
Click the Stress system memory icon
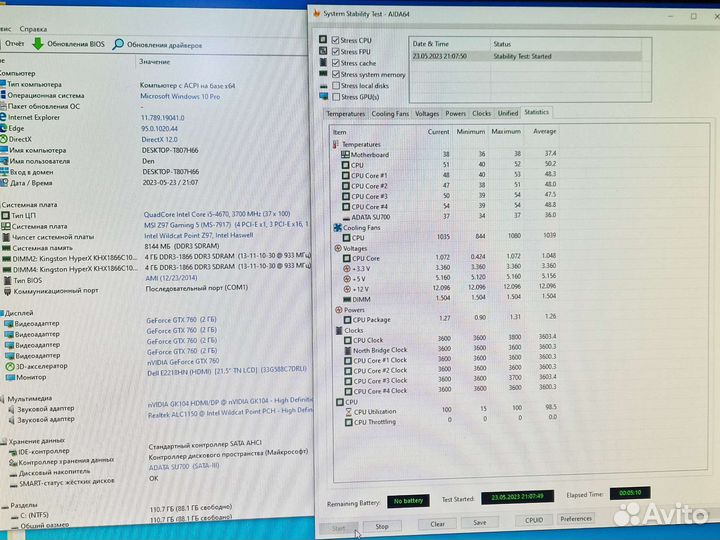323,73
